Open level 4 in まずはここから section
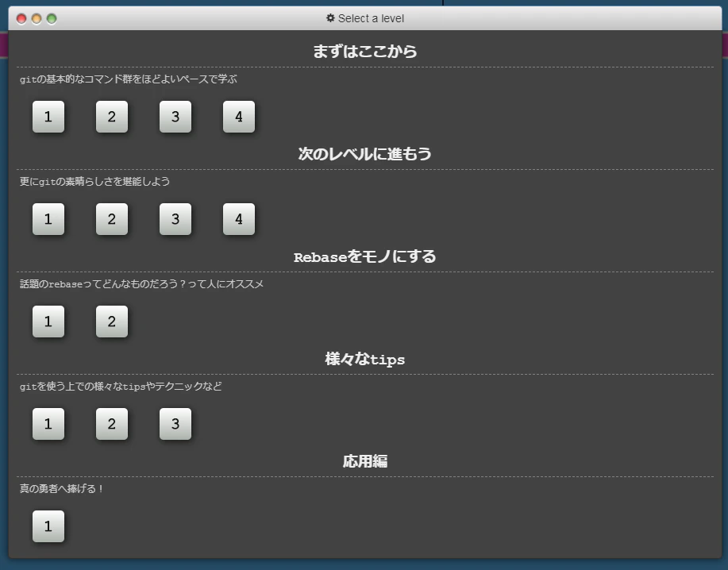The image size is (728, 570). [x=239, y=117]
